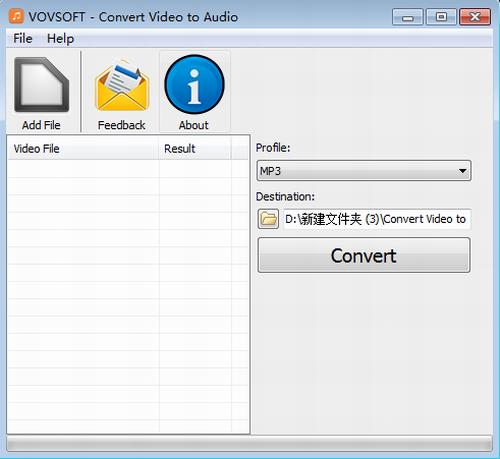Image resolution: width=500 pixels, height=459 pixels.
Task: Click the Video File column header
Action: pos(83,148)
